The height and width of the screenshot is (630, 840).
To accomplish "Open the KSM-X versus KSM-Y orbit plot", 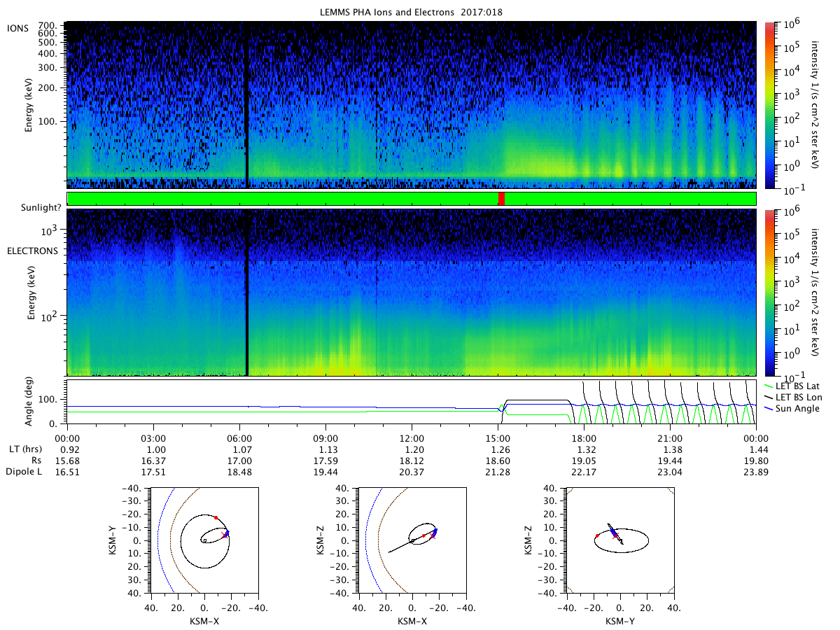I will 204,540.
